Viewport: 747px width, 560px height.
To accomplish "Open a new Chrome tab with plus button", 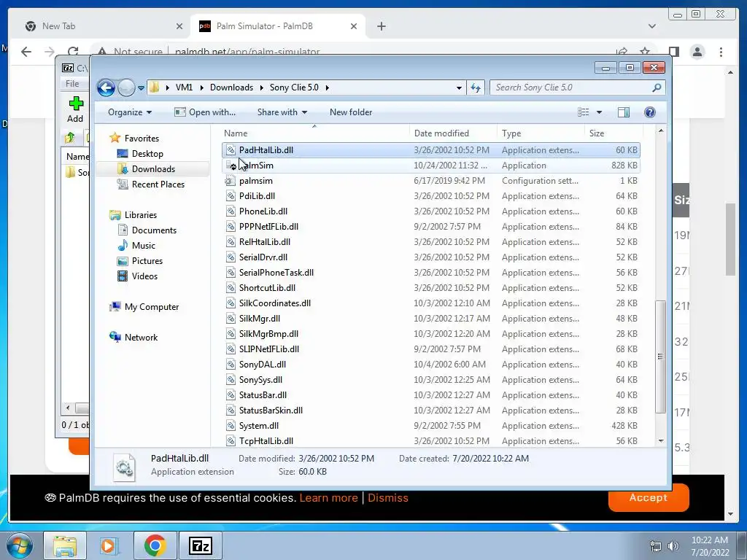I will pyautogui.click(x=381, y=26).
